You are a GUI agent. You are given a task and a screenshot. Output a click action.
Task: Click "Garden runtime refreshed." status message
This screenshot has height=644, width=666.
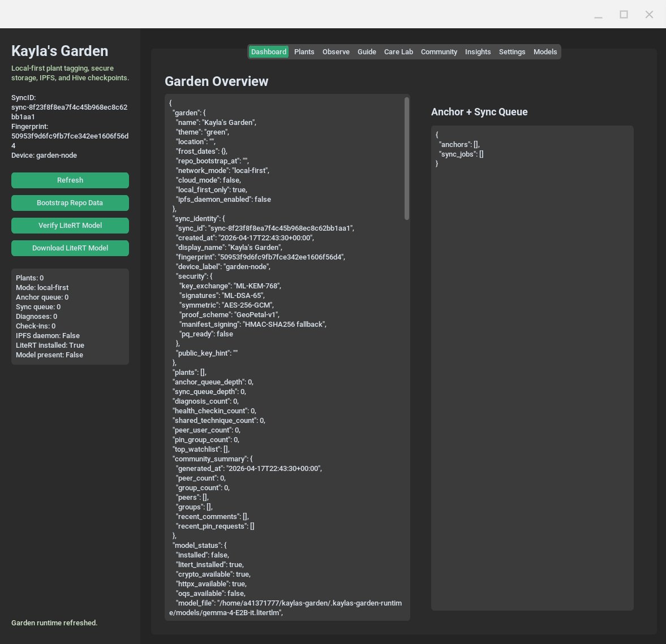click(54, 623)
